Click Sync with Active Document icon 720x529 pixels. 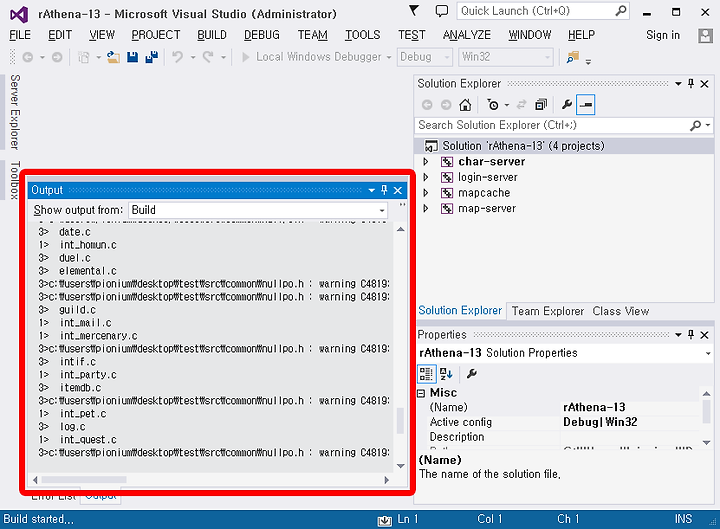[x=521, y=105]
